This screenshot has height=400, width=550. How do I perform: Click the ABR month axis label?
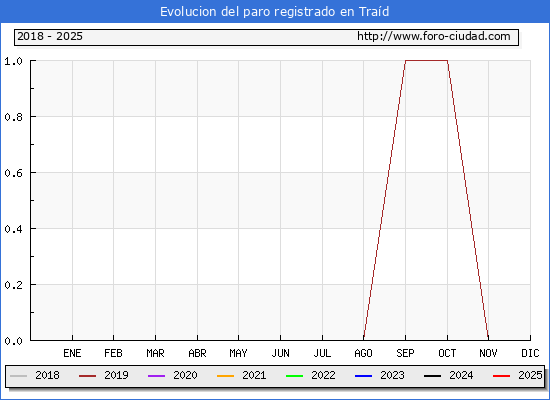197,353
